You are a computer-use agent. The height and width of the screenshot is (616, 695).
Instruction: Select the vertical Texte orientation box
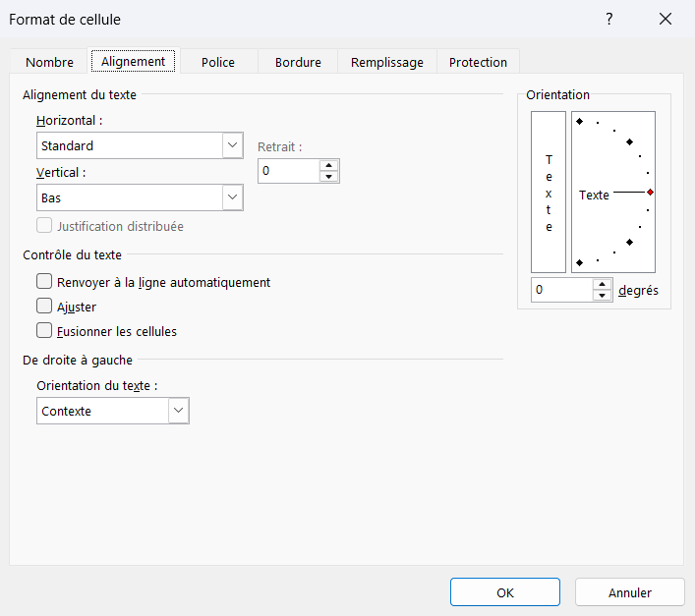[549, 192]
